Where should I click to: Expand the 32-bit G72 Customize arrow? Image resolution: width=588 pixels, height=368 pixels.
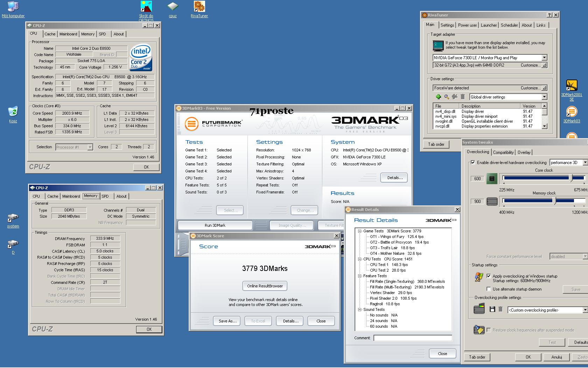click(544, 65)
